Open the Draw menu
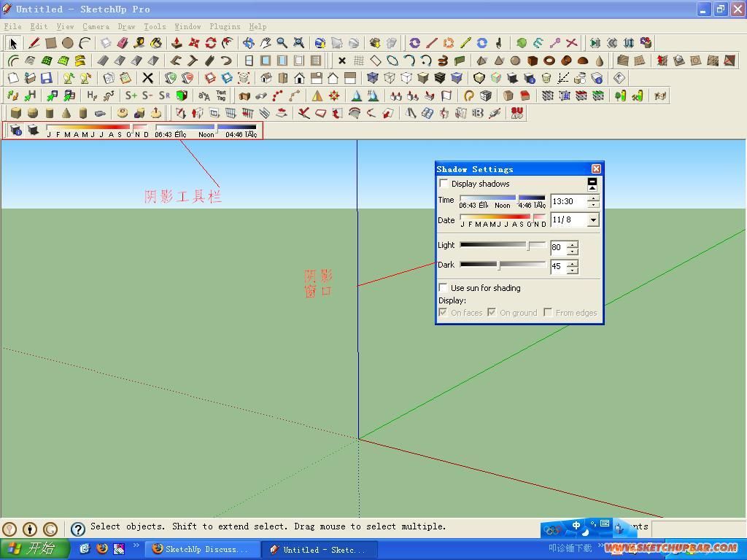The width and height of the screenshot is (747, 560). [126, 27]
